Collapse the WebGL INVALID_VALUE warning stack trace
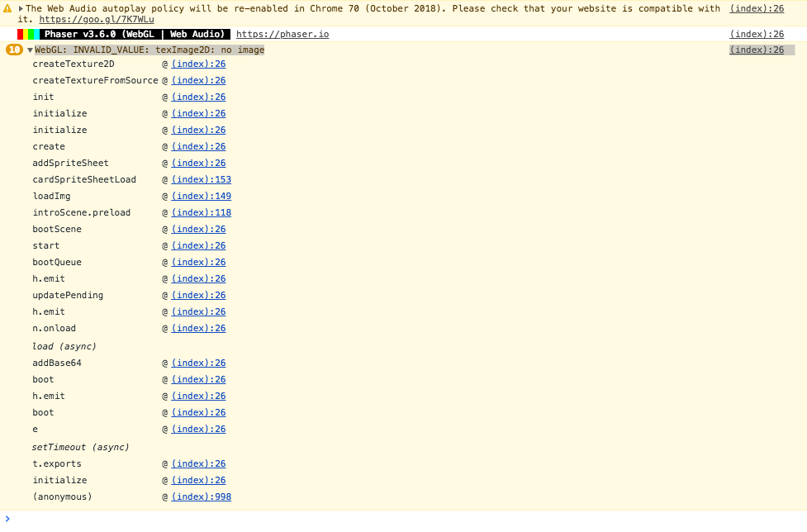 (29, 49)
